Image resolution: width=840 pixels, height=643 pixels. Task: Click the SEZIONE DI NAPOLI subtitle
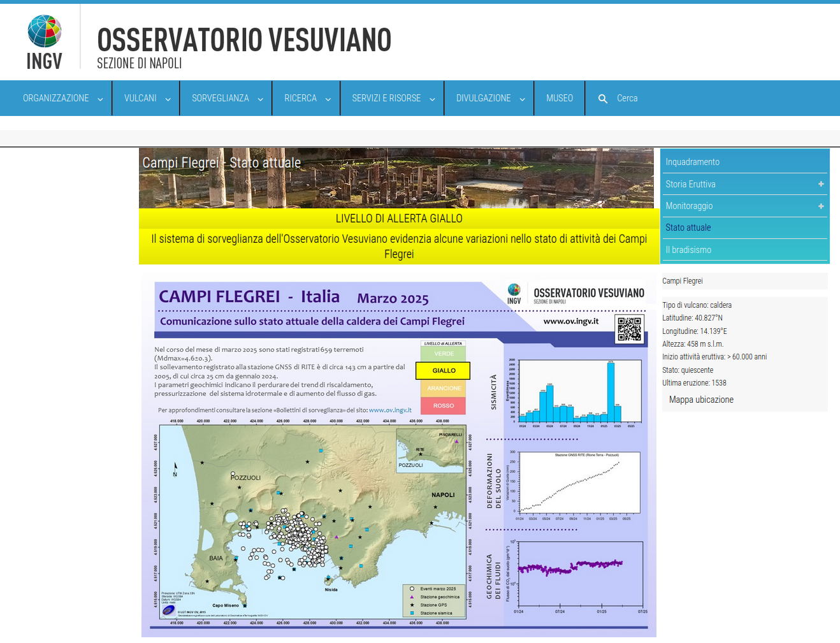140,63
